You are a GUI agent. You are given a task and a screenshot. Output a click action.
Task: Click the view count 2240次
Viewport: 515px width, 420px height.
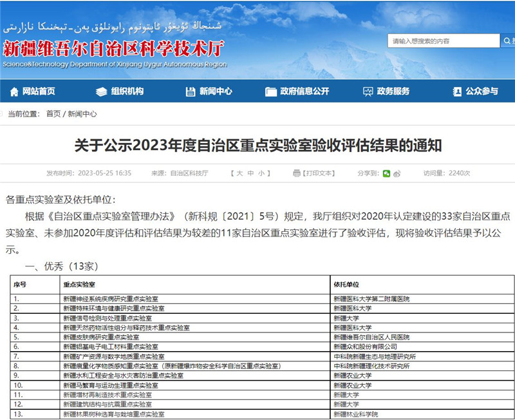[x=459, y=173]
